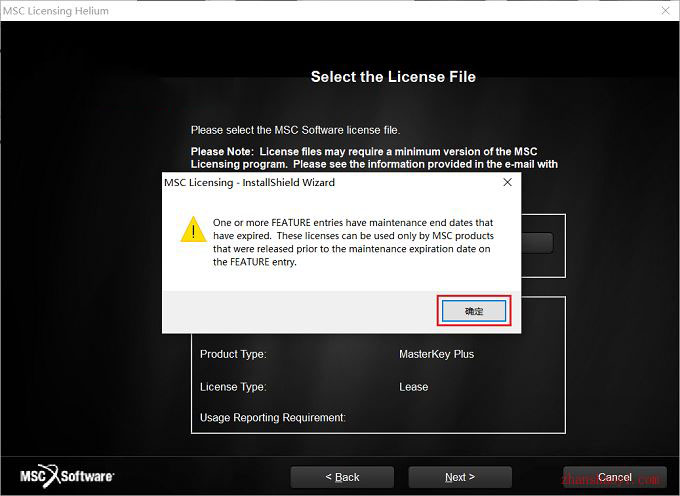This screenshot has width=680, height=496.
Task: Click the partially hidden browse button behind the dialog
Action: pos(537,243)
